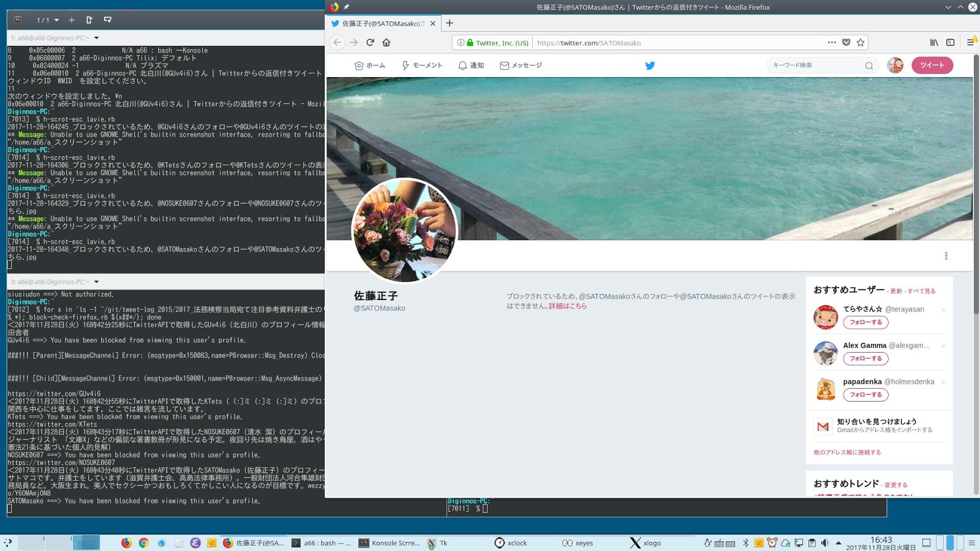The height and width of the screenshot is (551, 980).
Task: Launch Chrome from the taskbar
Action: [x=143, y=543]
